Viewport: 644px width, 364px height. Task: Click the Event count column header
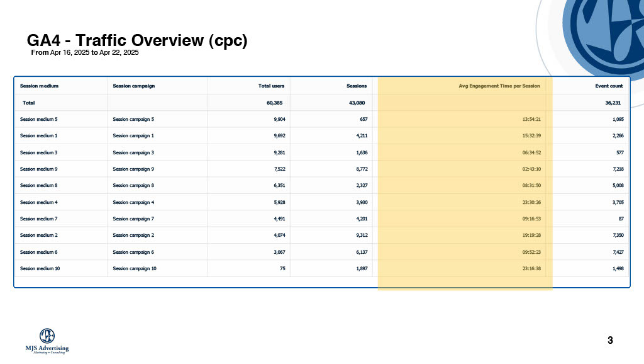pyautogui.click(x=609, y=86)
